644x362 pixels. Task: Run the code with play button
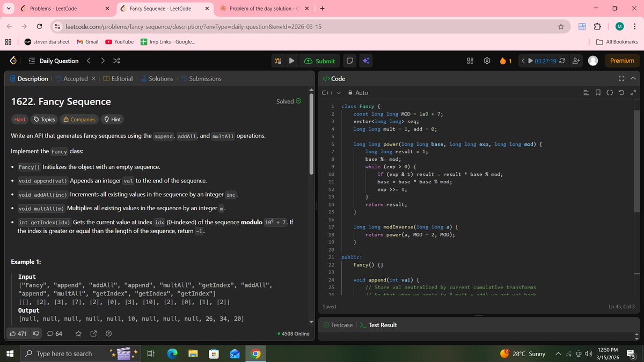pyautogui.click(x=291, y=61)
